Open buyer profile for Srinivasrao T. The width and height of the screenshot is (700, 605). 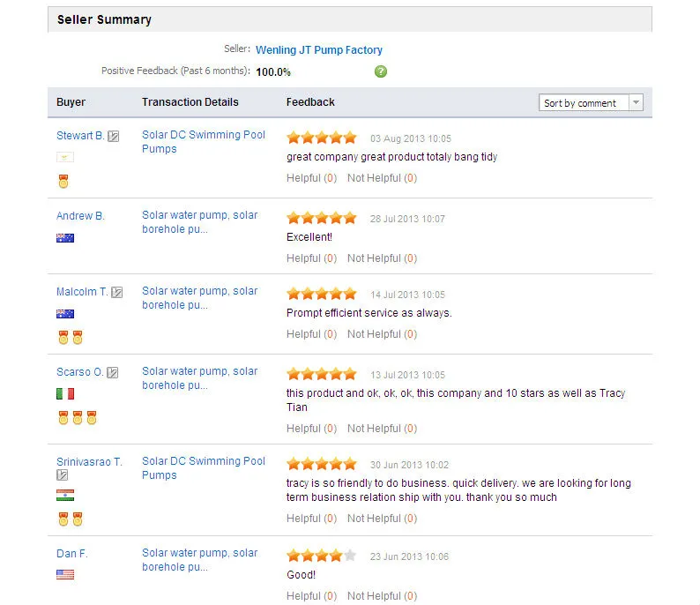click(x=89, y=462)
